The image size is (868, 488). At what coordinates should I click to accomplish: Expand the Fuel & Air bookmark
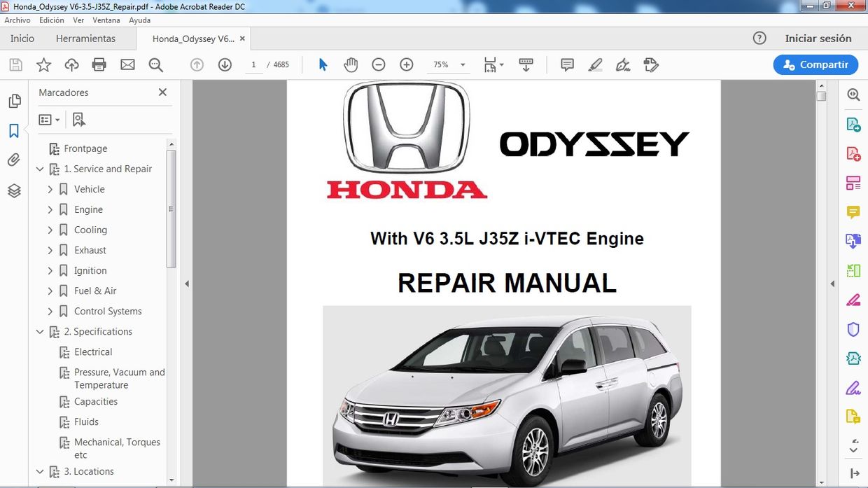point(50,291)
